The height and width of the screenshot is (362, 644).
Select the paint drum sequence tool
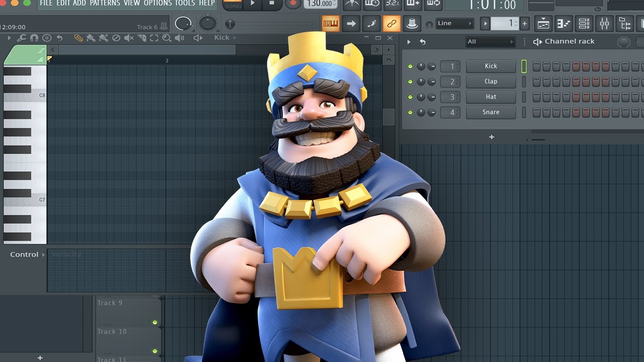point(103,38)
